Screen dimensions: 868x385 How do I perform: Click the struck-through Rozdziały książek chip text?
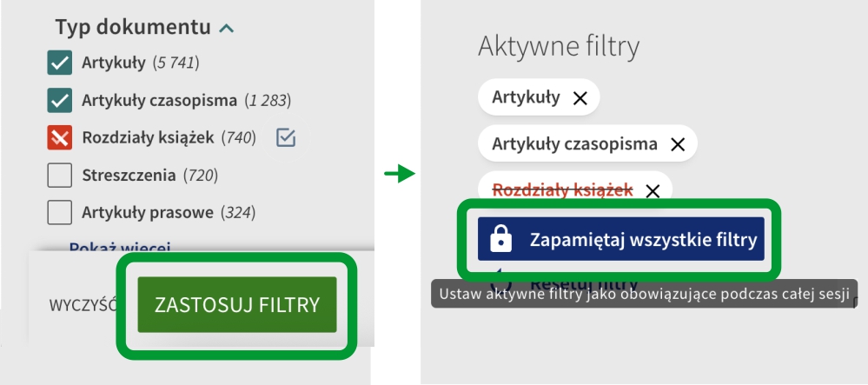pos(562,190)
